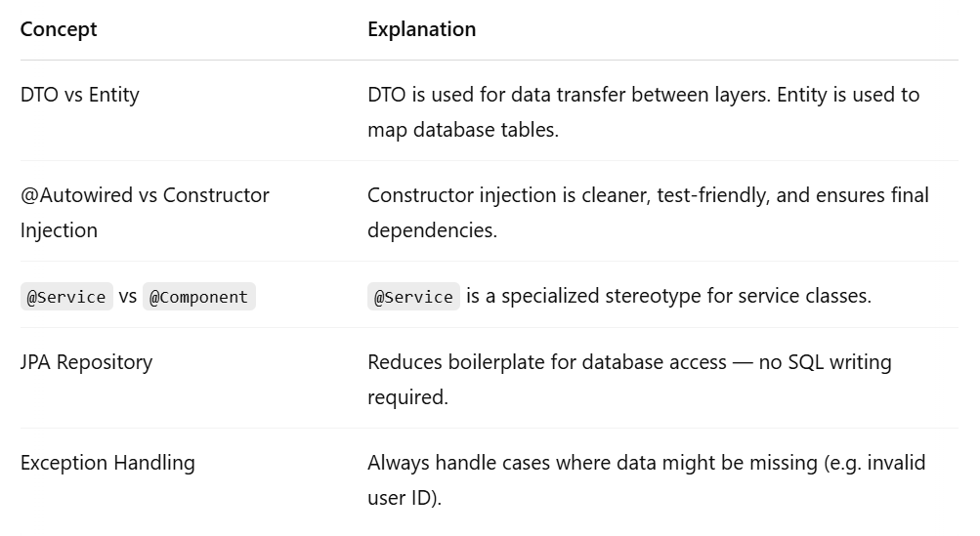Click 'Reduces boilerplate for database access' text

pyautogui.click(x=547, y=362)
